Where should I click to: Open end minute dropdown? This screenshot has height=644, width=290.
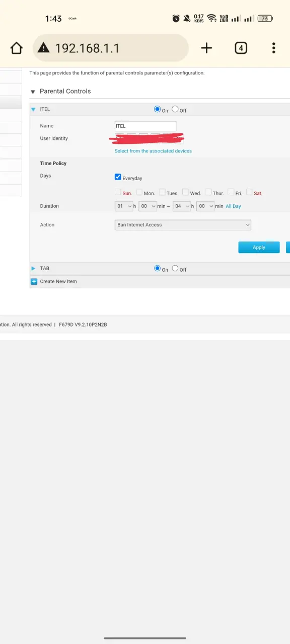205,206
